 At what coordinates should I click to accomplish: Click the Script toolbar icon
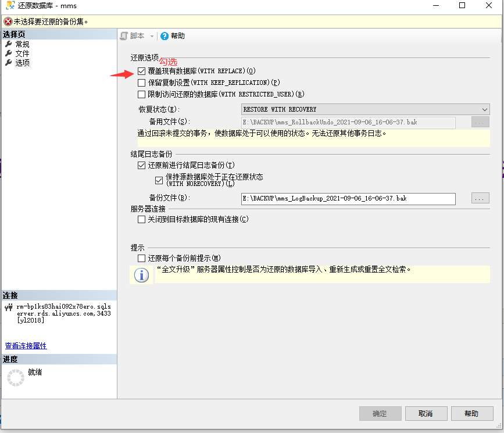pyautogui.click(x=124, y=36)
